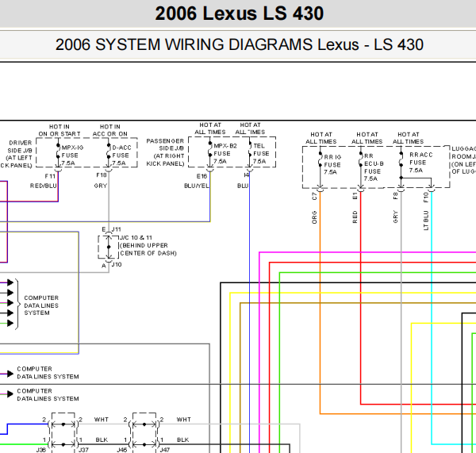Select the BLU/YEL wire color label
Screen dimensions: 476x453
click(197, 186)
